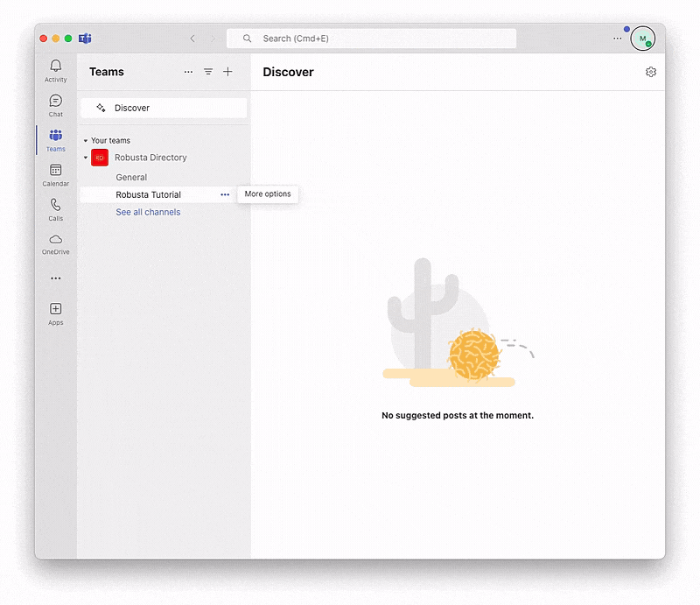Viewport: 700px width, 605px height.
Task: Click the search magnifier icon
Action: click(x=247, y=39)
